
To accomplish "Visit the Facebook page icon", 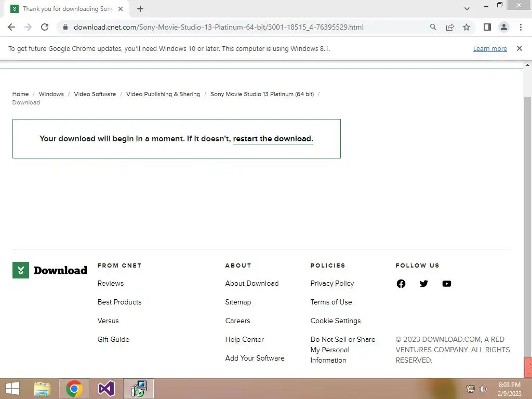I will [x=401, y=284].
